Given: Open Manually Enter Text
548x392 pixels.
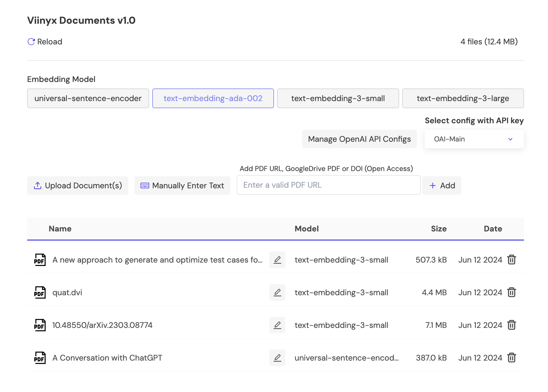Looking at the screenshot, I should coord(182,186).
